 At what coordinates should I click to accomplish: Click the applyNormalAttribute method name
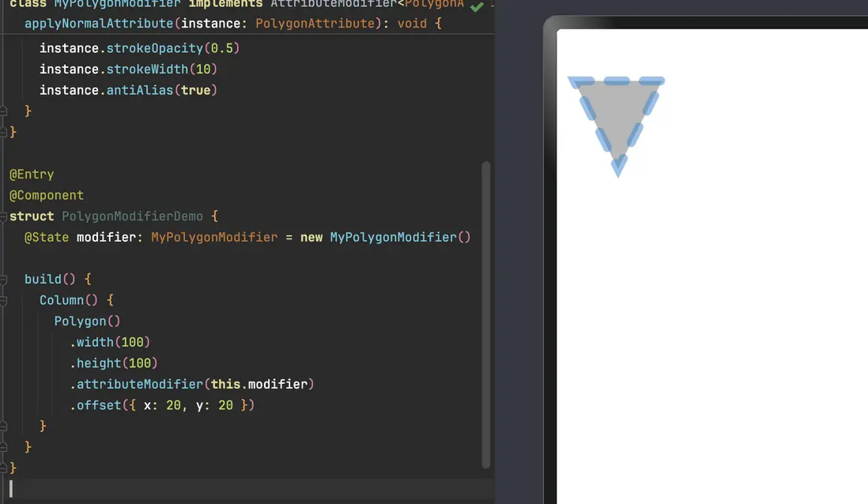point(99,24)
